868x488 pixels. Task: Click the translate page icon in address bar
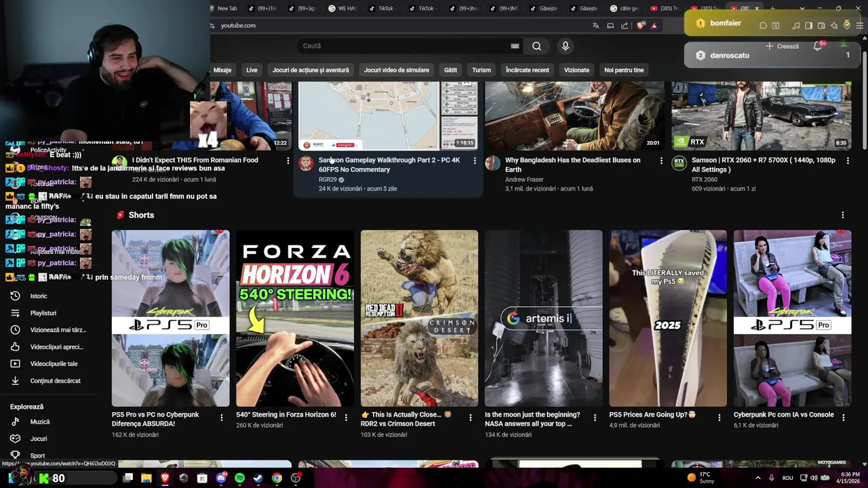point(595,26)
